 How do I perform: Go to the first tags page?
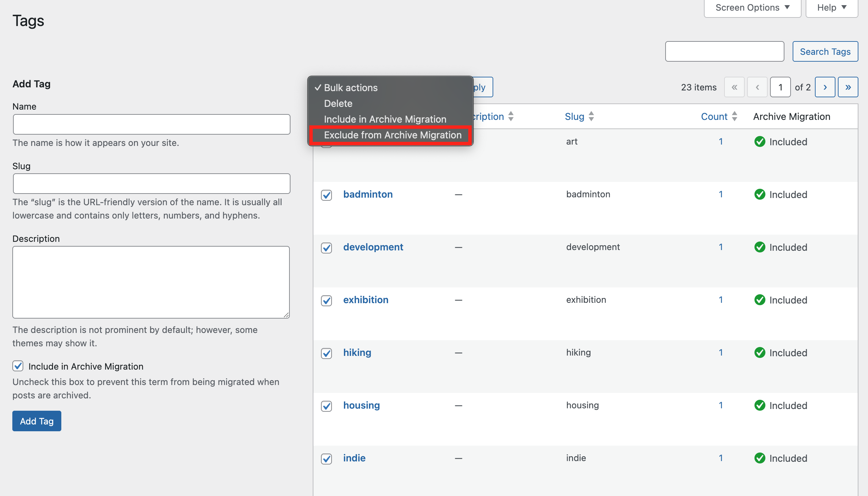734,87
